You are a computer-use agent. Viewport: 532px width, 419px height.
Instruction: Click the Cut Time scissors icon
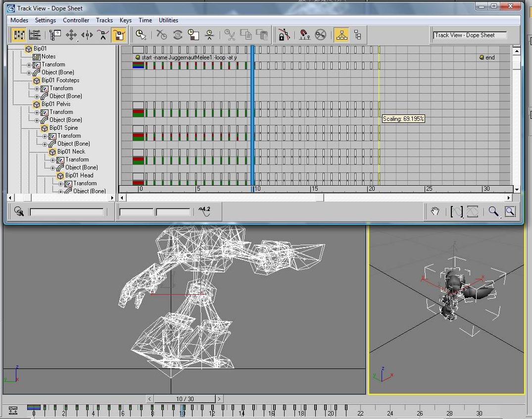click(x=230, y=35)
